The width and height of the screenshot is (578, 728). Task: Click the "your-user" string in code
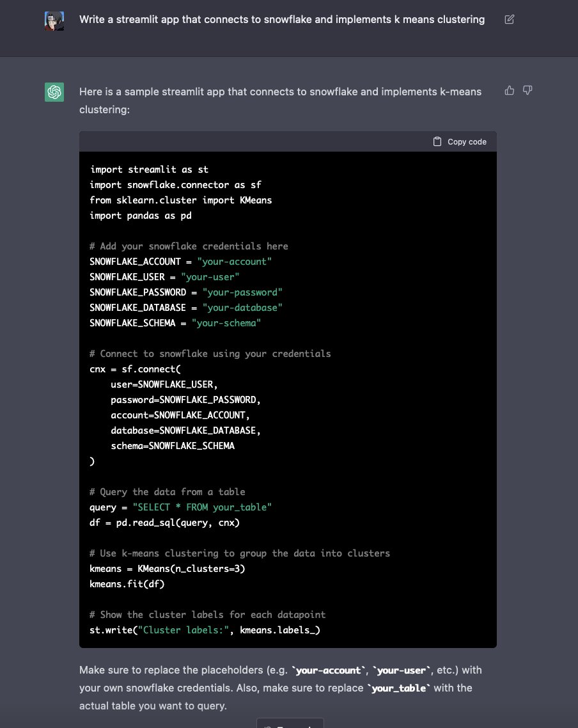[x=210, y=277]
